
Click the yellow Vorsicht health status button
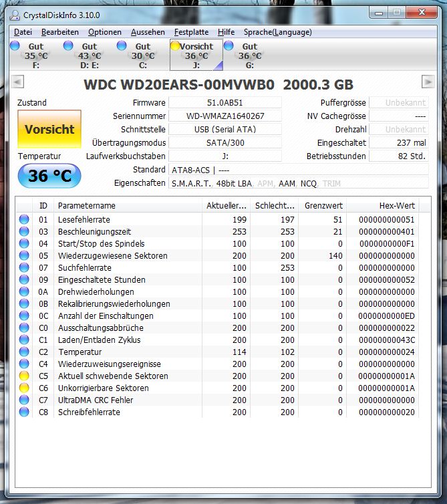point(49,129)
